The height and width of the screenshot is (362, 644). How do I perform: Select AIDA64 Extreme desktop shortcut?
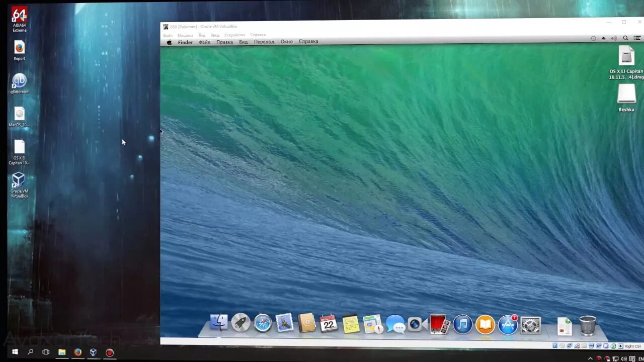19,20
